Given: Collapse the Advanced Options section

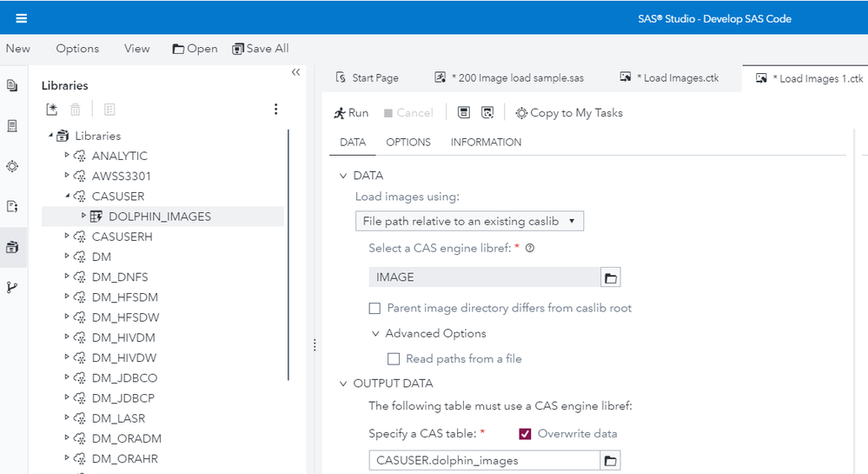Looking at the screenshot, I should point(375,333).
